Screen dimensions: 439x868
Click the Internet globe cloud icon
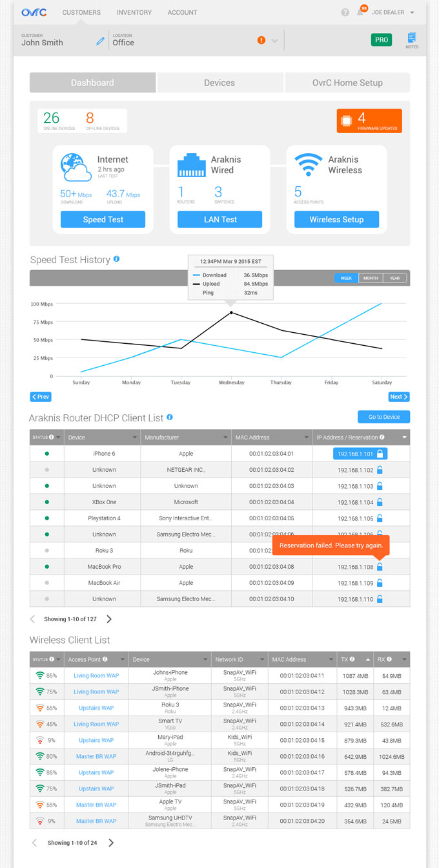[x=76, y=167]
